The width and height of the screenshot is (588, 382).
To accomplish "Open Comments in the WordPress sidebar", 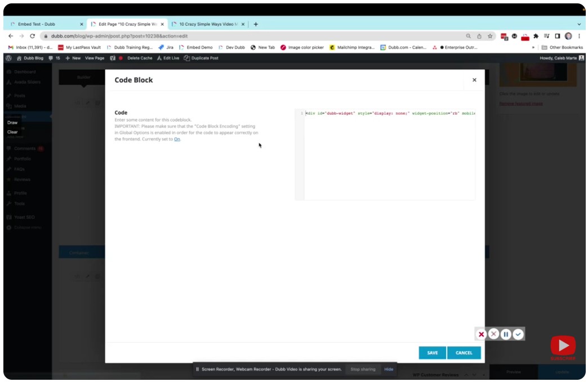I will coord(25,149).
